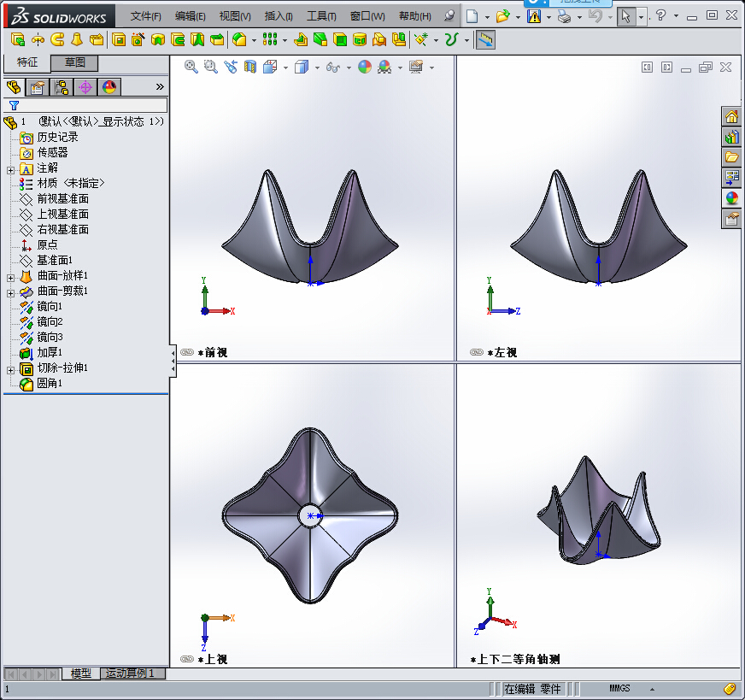The image size is (745, 700).
Task: Select the 曲面-放样1 feature in the tree
Action: (60, 275)
